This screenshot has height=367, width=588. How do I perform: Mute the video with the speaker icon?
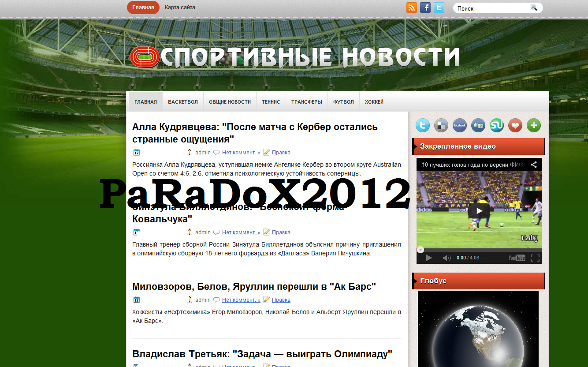pos(447,258)
